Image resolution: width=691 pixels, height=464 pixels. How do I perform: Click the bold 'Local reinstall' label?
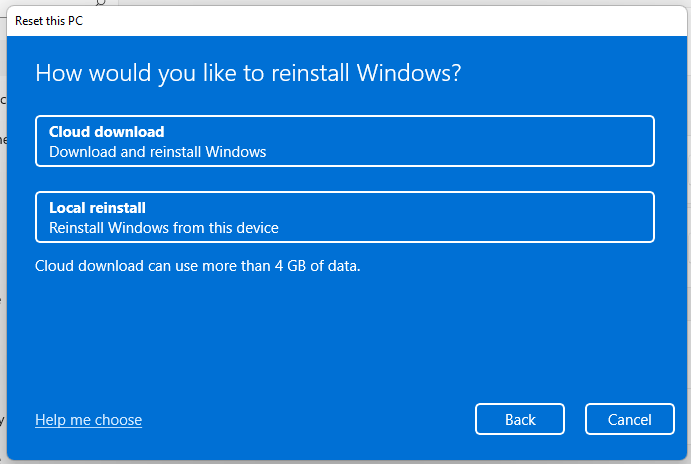(x=97, y=208)
